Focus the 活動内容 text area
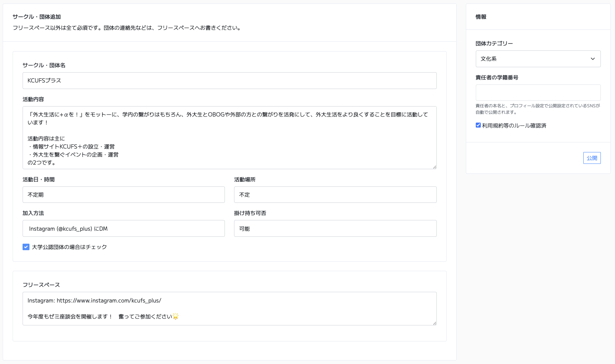 tap(229, 138)
